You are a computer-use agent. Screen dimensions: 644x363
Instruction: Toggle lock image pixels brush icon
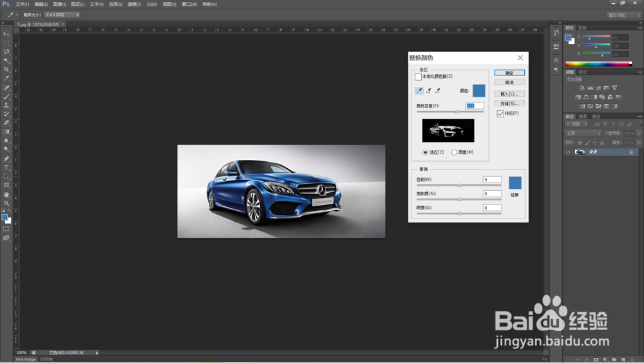[587, 142]
